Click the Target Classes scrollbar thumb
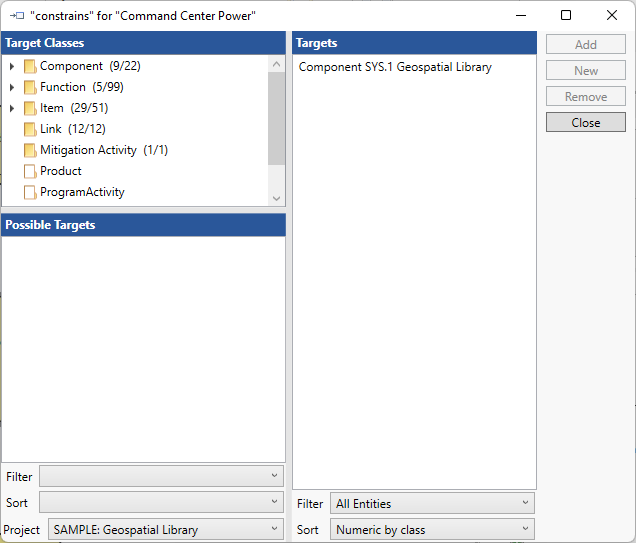The image size is (636, 543). click(277, 118)
